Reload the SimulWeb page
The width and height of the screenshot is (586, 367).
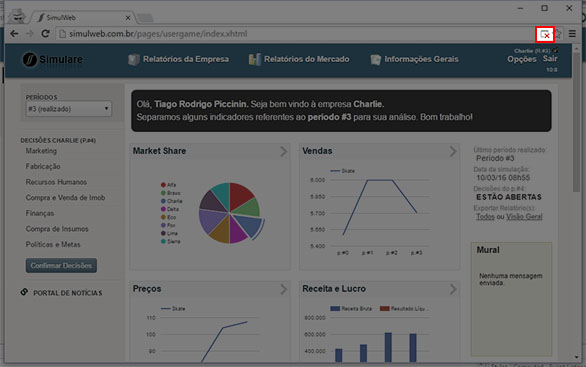45,34
